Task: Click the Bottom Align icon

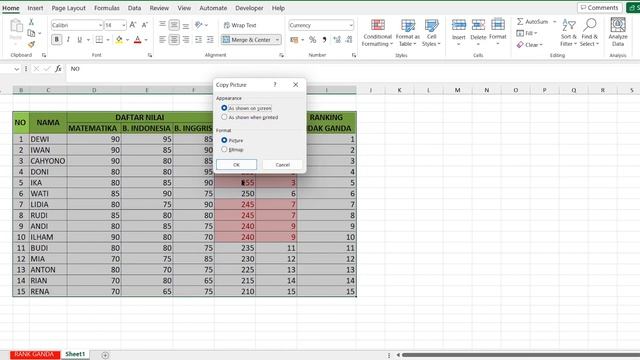Action: (x=186, y=25)
